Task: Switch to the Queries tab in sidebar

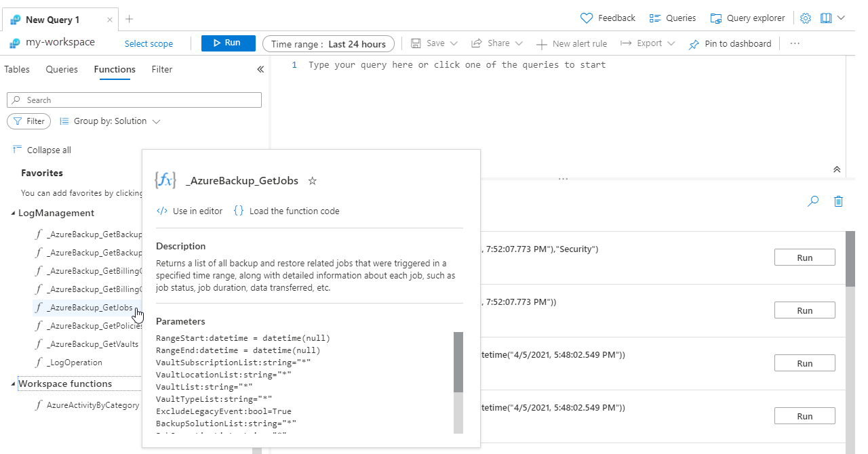Action: (x=62, y=69)
